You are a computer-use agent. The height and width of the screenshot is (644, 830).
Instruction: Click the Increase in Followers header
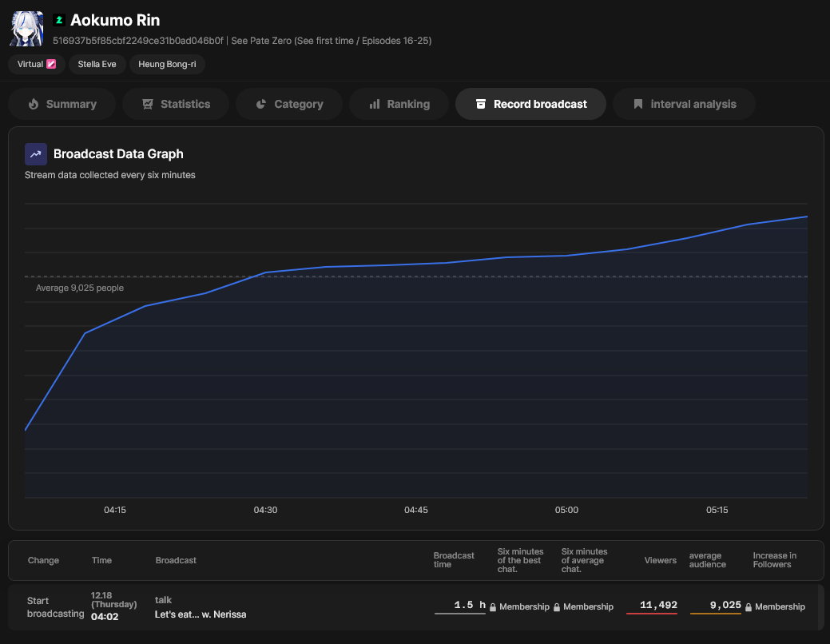(x=774, y=560)
